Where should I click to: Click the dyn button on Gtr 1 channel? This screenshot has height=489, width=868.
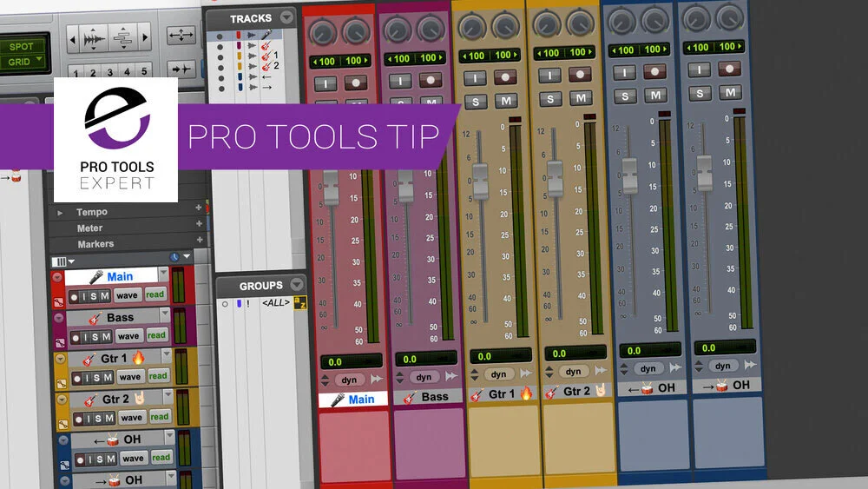tap(499, 374)
